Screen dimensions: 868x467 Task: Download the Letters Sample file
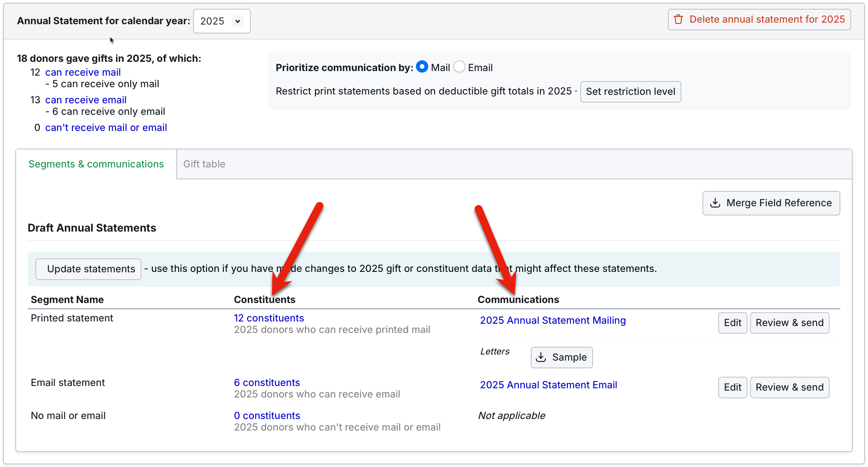coord(562,357)
